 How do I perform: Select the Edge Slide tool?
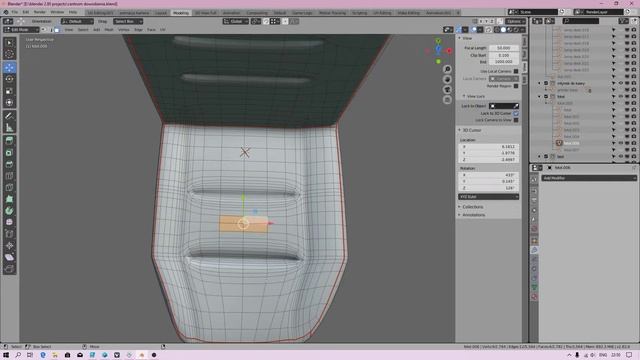[9, 234]
